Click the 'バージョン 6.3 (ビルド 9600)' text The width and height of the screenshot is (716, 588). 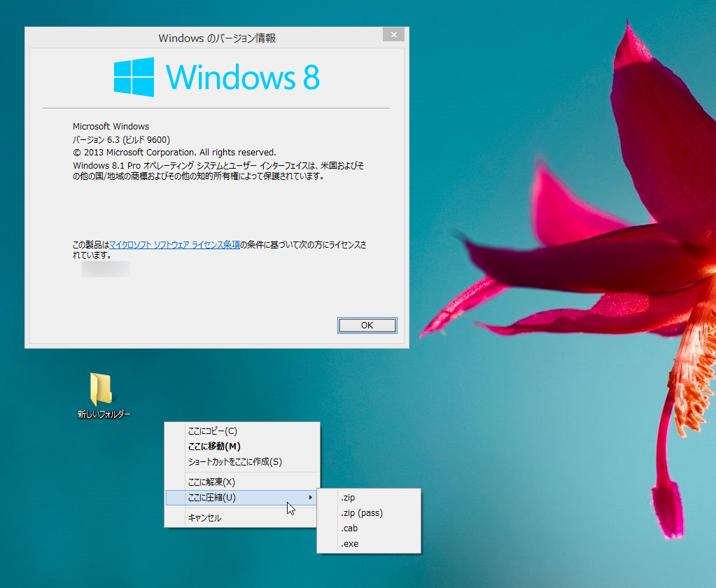coord(122,140)
